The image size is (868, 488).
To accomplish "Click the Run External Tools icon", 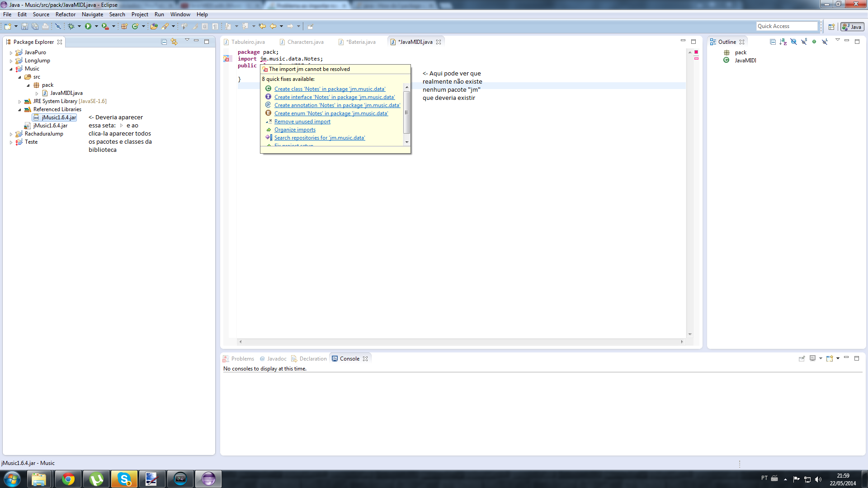I will click(105, 27).
